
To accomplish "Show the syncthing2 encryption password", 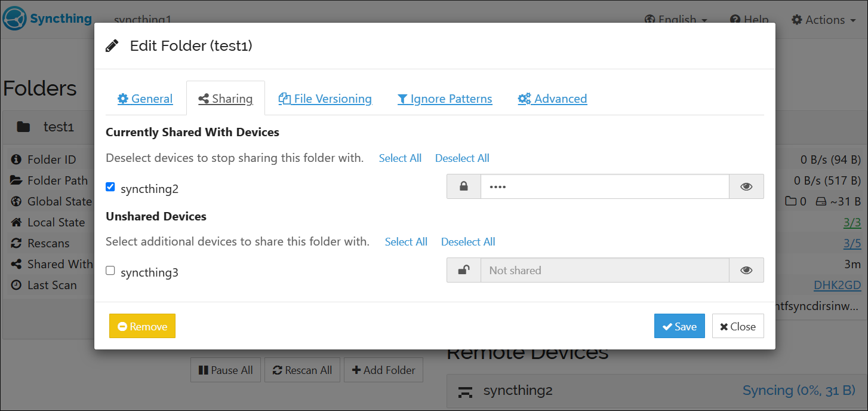I will (746, 186).
